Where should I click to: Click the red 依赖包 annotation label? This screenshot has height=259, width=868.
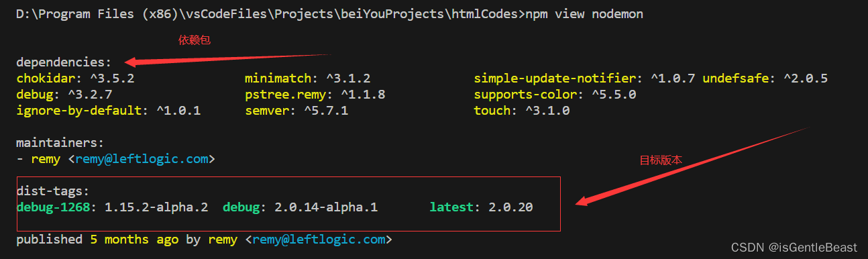(x=194, y=40)
